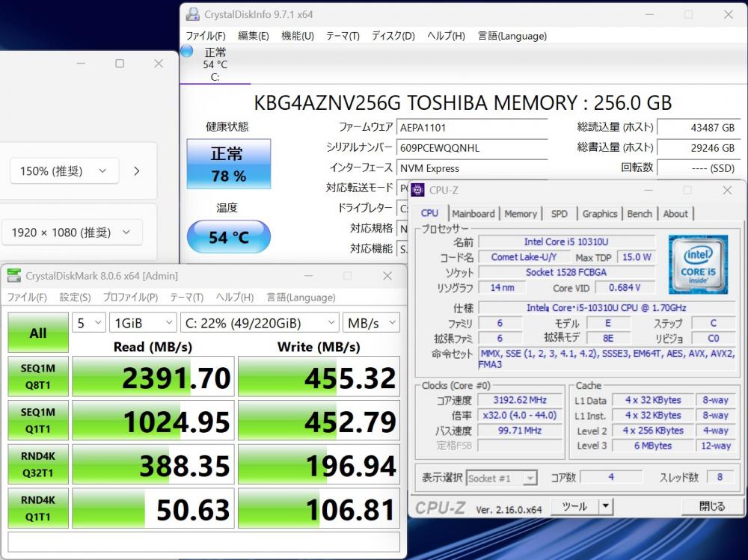The height and width of the screenshot is (560, 748).
Task: Switch to the Memory tab in CPU-Z
Action: (x=521, y=214)
